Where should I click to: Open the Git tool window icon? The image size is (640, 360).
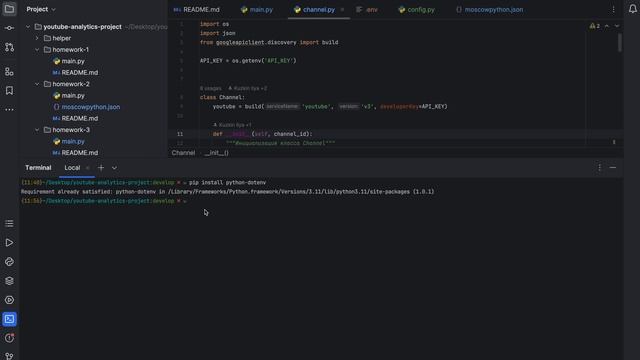point(9,356)
